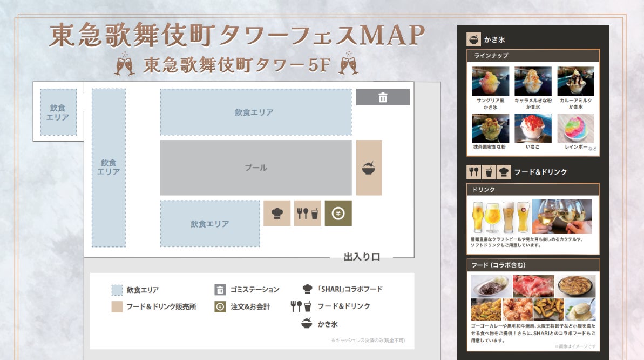Select the いちご shaved ice photo

click(533, 128)
